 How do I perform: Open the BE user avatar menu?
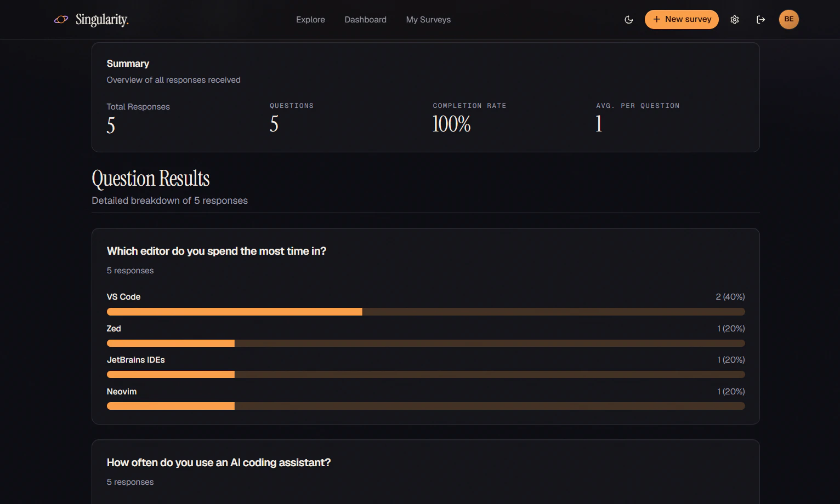point(789,19)
